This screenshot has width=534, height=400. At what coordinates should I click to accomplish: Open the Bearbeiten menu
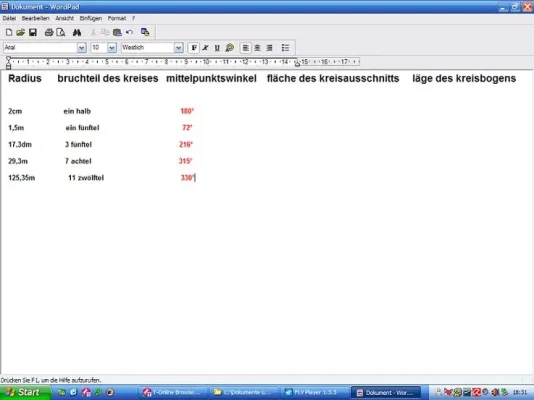tap(35, 18)
